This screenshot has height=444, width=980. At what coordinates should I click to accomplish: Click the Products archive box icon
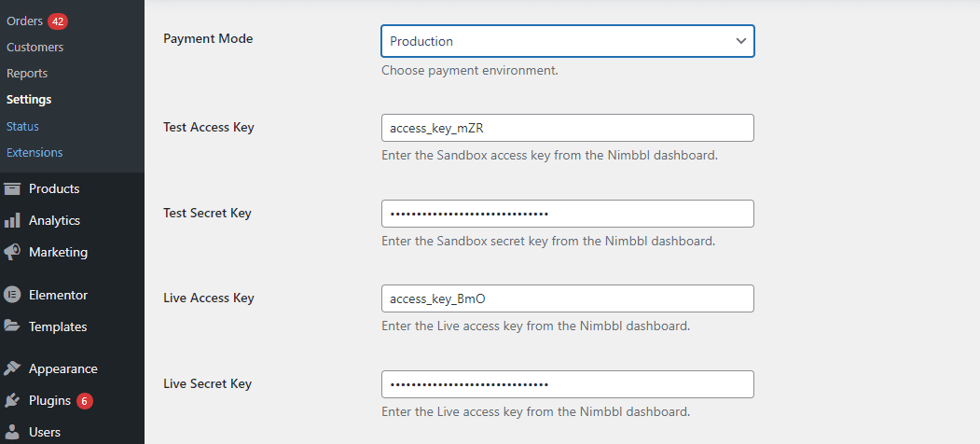pos(12,188)
